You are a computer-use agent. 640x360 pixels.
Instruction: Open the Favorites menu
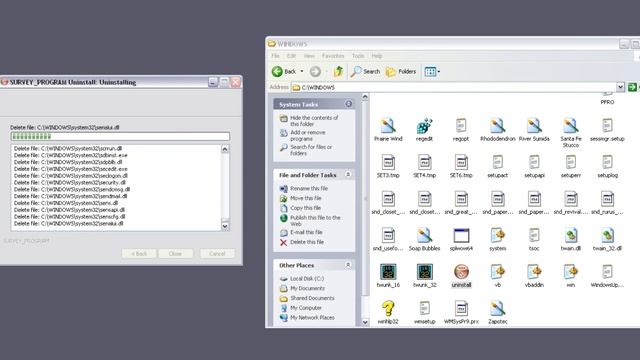click(333, 56)
